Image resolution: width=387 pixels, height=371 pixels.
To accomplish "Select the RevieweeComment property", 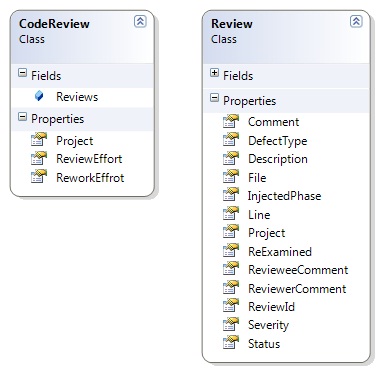I will (298, 270).
